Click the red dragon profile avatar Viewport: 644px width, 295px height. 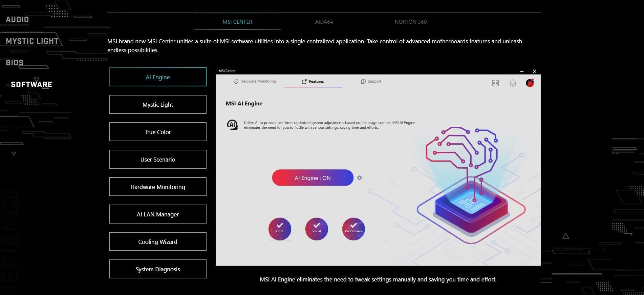[530, 83]
